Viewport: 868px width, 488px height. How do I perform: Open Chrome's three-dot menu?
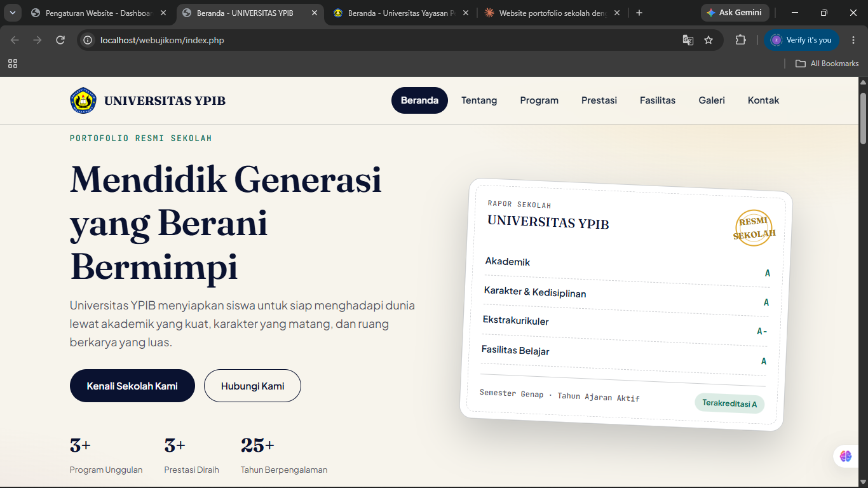[853, 40]
